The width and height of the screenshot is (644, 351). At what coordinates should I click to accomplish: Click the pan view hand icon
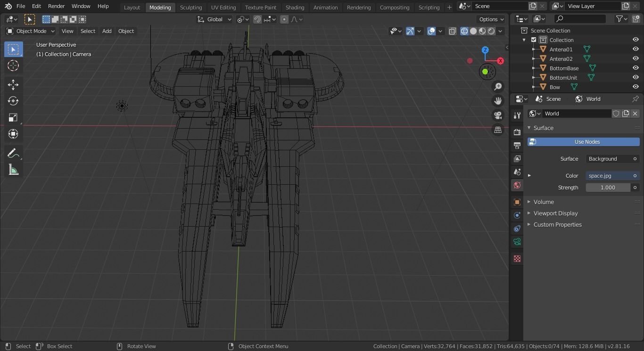pyautogui.click(x=498, y=101)
